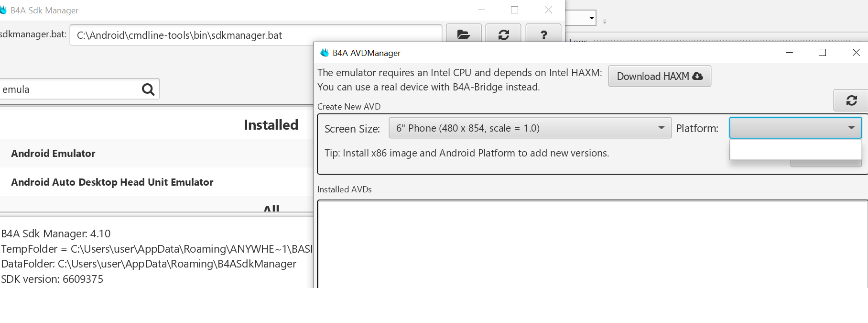Maximize the B4A AVDManager window

click(822, 53)
